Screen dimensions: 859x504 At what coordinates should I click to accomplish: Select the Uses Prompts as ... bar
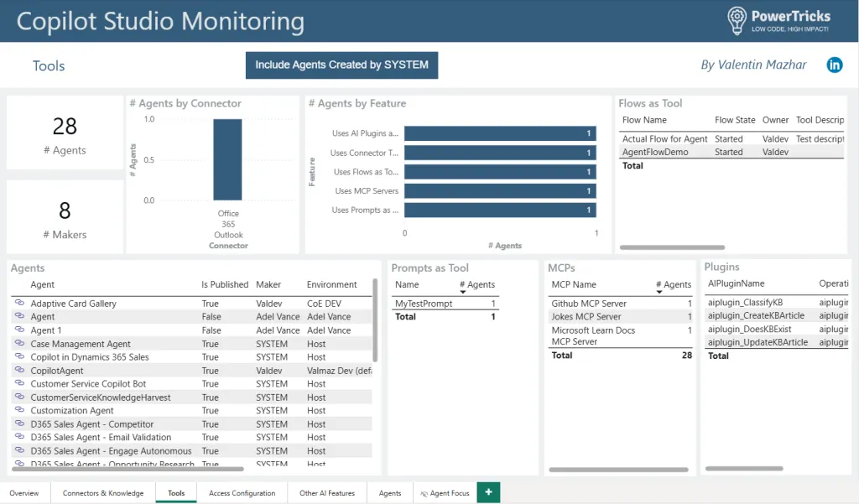[x=500, y=210]
